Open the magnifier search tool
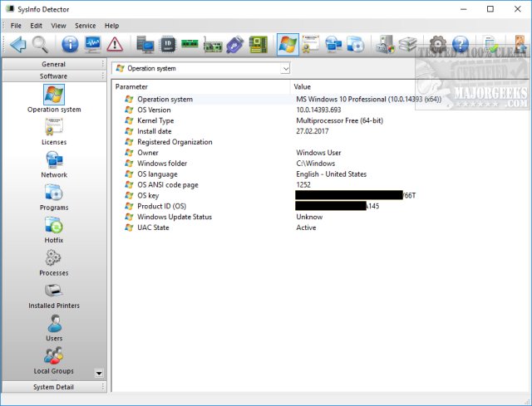The image size is (532, 406). (x=40, y=44)
